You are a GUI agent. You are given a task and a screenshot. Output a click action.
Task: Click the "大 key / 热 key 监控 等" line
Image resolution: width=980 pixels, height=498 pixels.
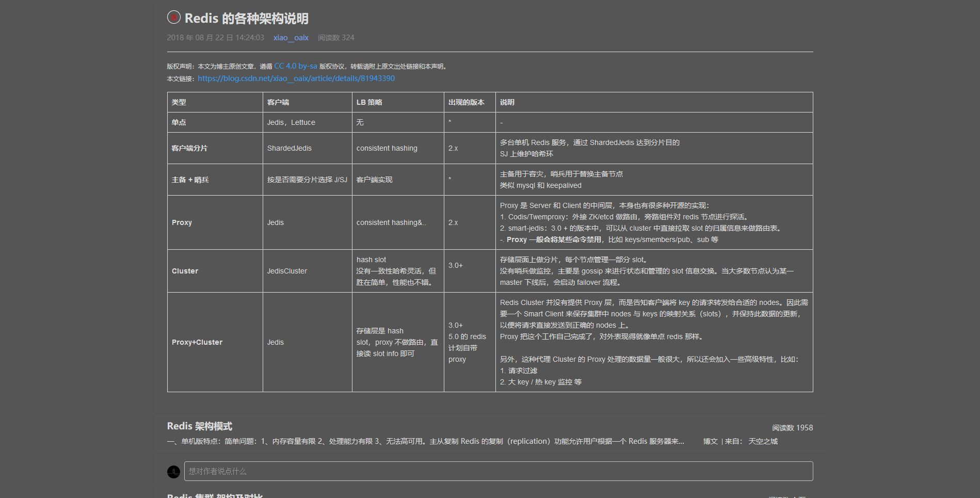541,382
